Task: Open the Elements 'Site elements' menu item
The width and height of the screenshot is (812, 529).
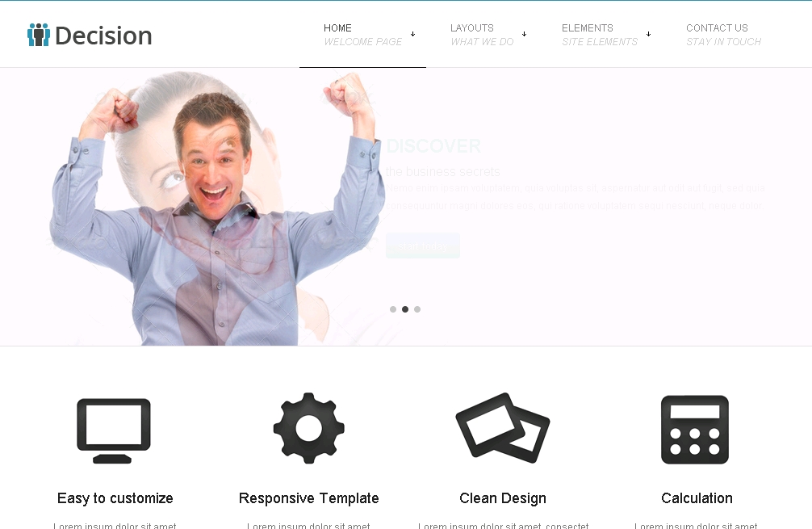Action: tap(599, 35)
